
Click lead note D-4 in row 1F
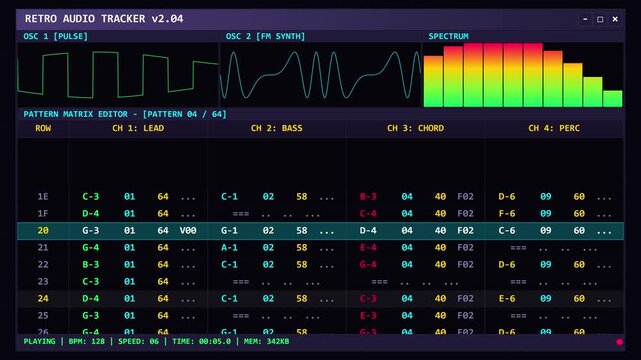click(x=91, y=214)
